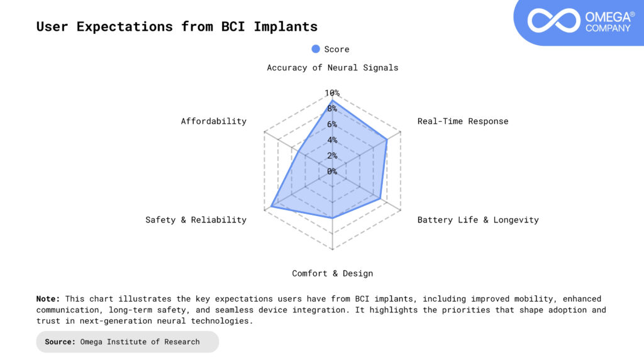
Task: Toggle the Score legend blue dot
Action: point(316,49)
